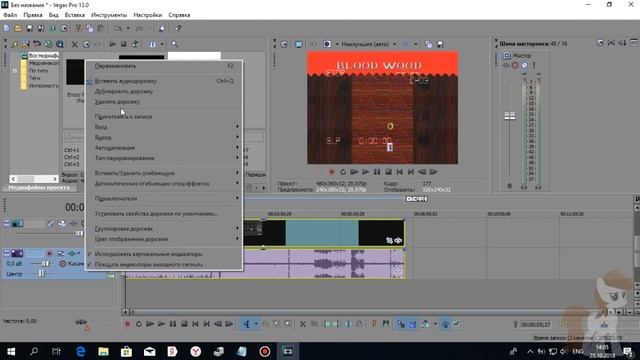Image resolution: width=640 pixels, height=360 pixels.
Task: Toggle 'Показать индикаторы выходного сигнала' checked item
Action: (x=165, y=264)
